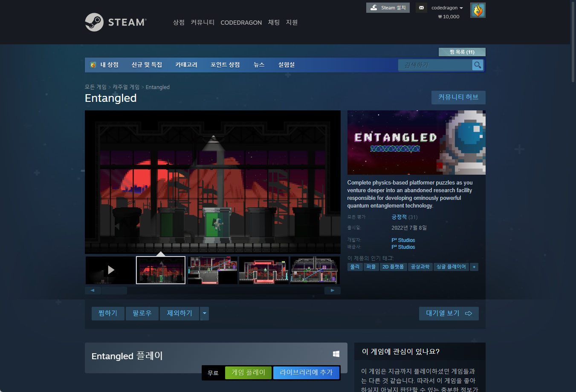Screen dimensions: 576x392
Task: Click the 찜하기 wishlist button
Action: 108,314
